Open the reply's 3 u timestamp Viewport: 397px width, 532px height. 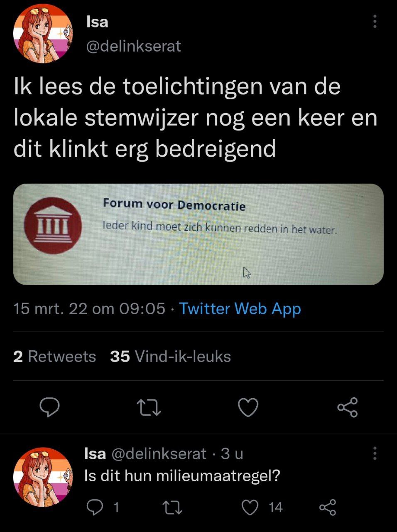tap(232, 453)
